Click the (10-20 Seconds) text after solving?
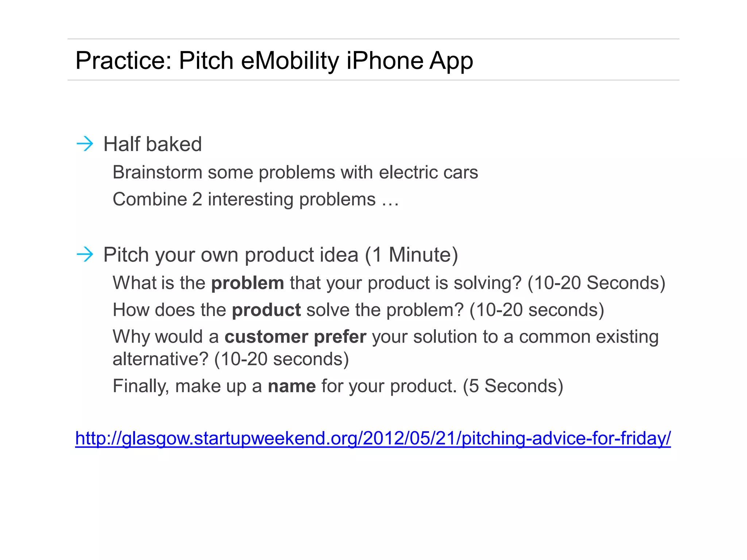Image resolution: width=747 pixels, height=560 pixels. 596,283
